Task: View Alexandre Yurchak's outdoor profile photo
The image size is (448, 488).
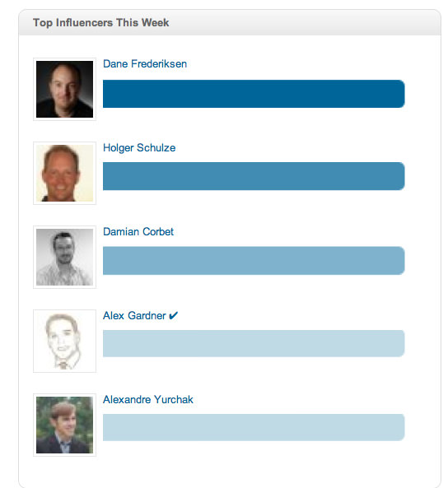Action: point(64,425)
